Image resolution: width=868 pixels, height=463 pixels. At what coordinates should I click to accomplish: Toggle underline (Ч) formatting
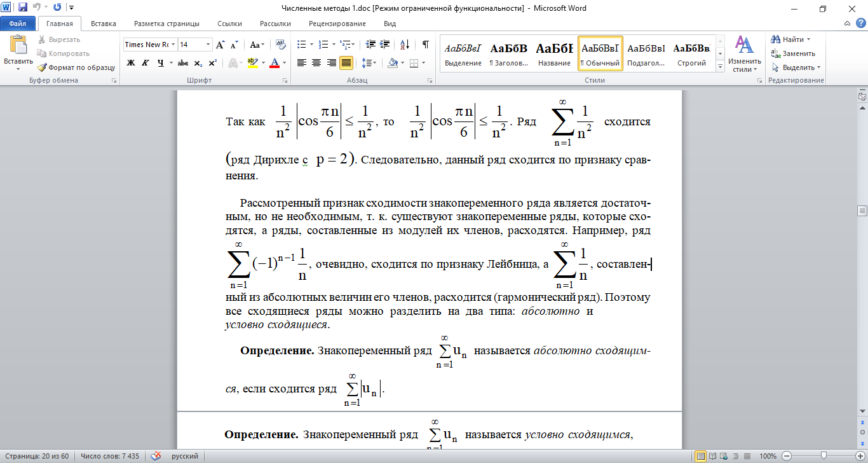pyautogui.click(x=160, y=62)
